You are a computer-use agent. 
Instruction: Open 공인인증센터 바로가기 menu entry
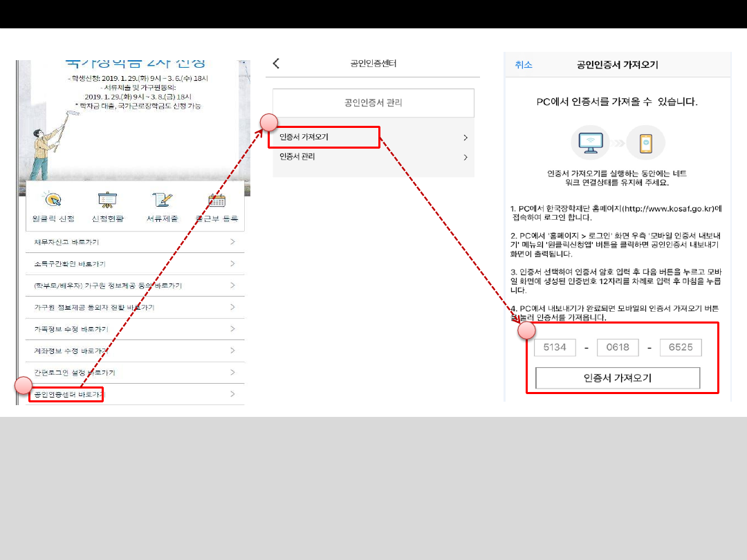(x=68, y=395)
